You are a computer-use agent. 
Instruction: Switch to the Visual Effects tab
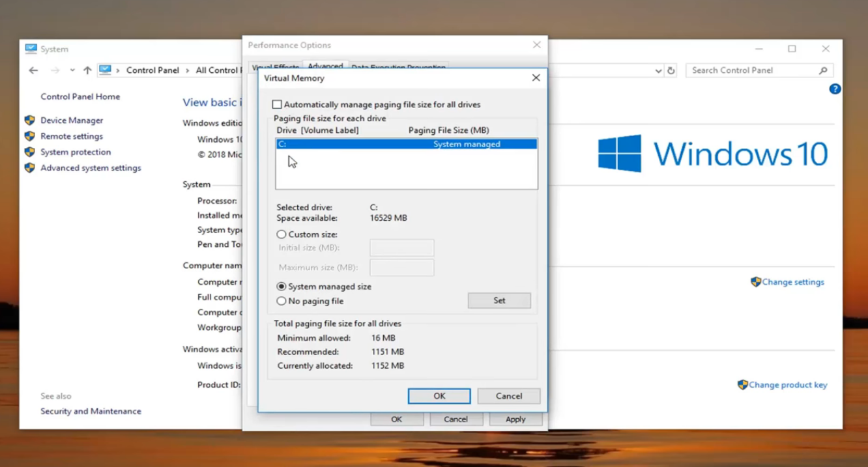point(275,65)
